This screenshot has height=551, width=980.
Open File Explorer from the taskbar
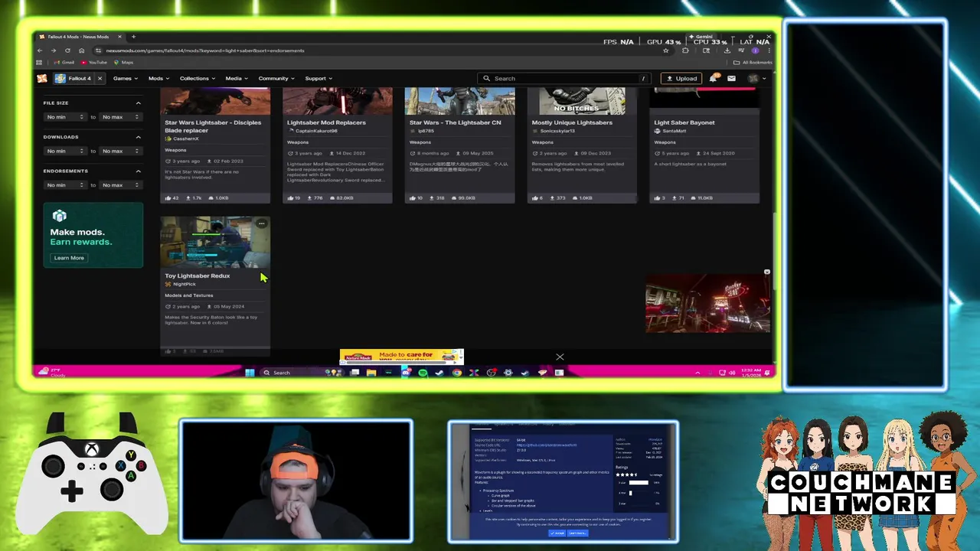pos(371,373)
